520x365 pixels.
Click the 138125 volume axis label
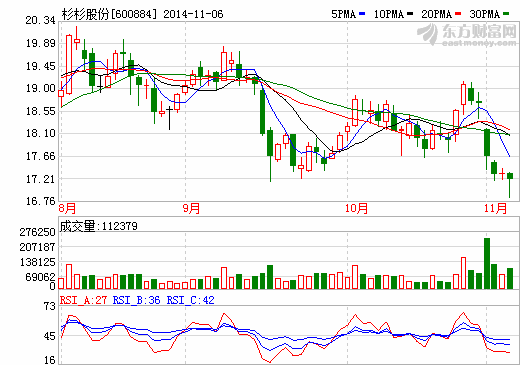pyautogui.click(x=37, y=262)
